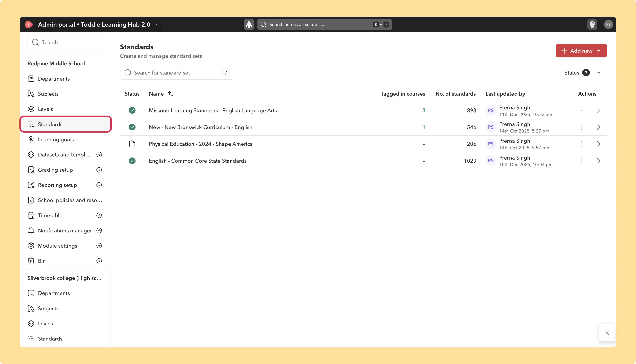Expand the Physical Education row chevron
This screenshot has height=364, width=636.
pos(599,144)
